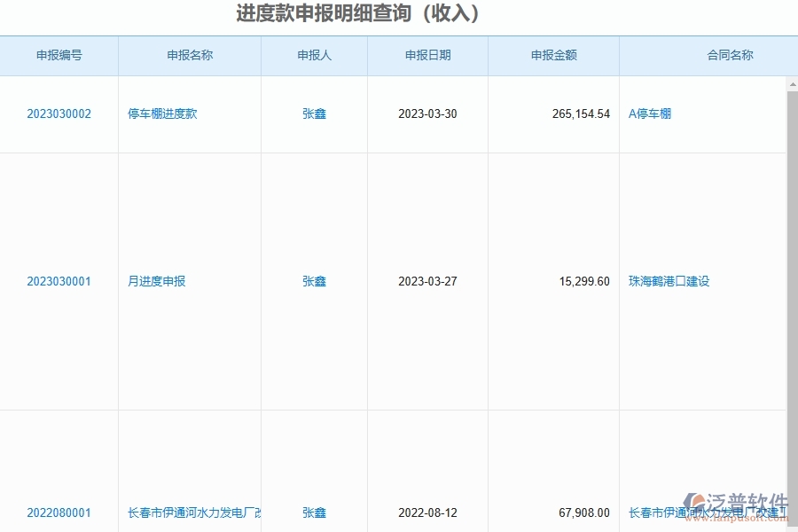Open declaration 2023030002 link
The image size is (798, 532).
[59, 113]
